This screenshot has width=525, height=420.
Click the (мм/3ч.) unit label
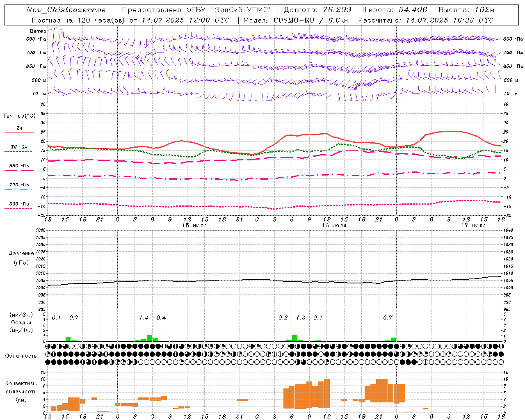pyautogui.click(x=21, y=315)
